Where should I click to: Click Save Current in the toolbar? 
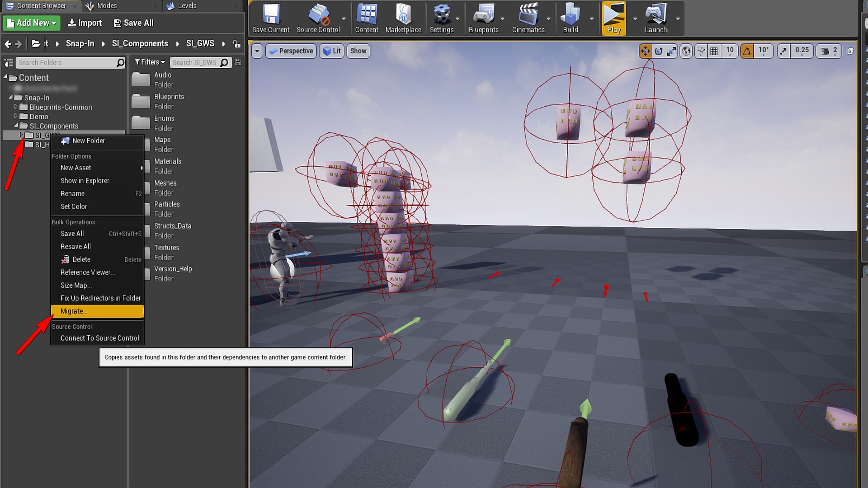(x=270, y=18)
